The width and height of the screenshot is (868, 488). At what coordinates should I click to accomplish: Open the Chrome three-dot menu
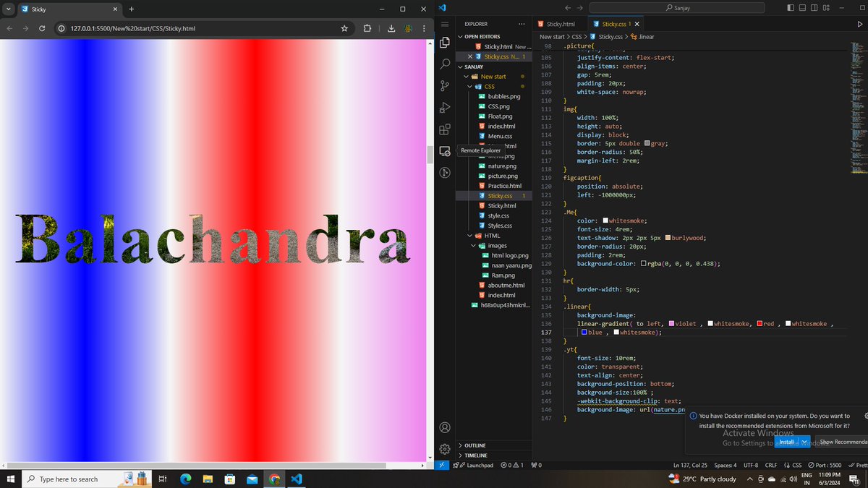[x=425, y=28]
